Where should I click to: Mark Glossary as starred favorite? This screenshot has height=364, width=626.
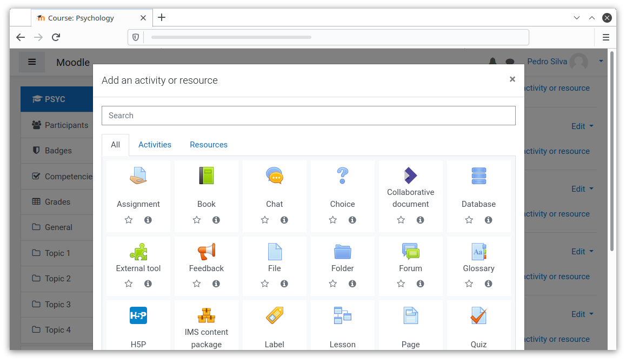[x=469, y=284]
